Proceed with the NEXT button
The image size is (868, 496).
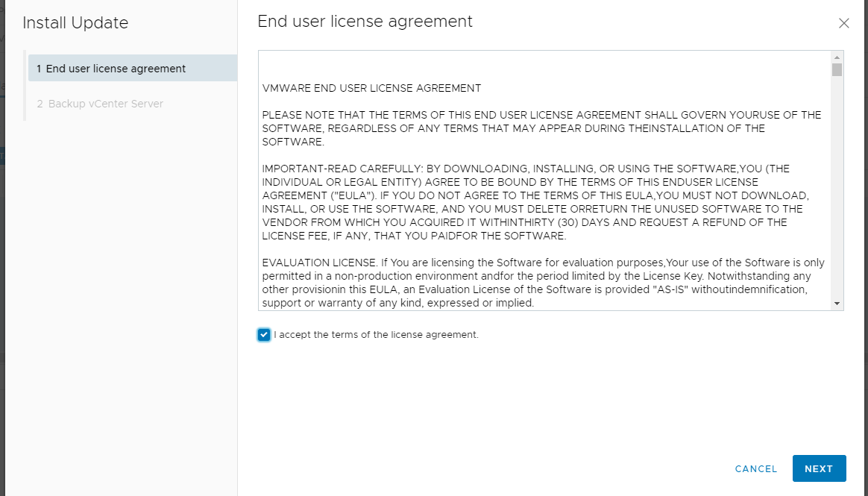(x=820, y=469)
